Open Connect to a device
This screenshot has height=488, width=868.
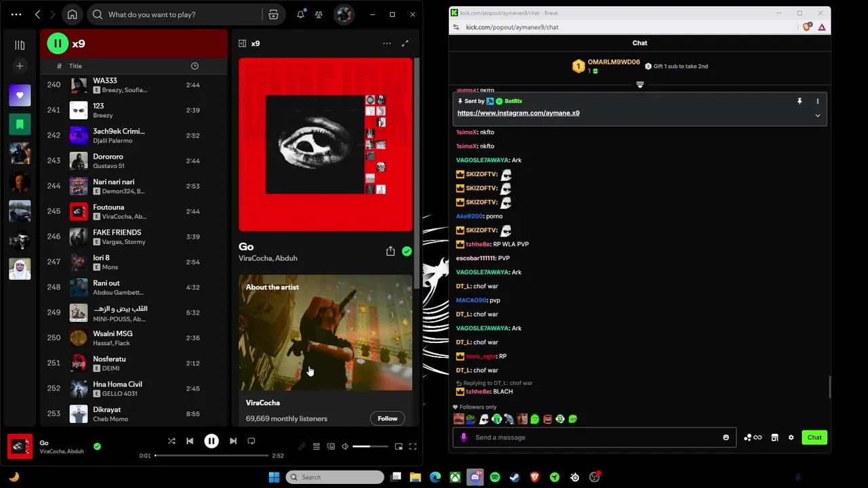point(331,447)
